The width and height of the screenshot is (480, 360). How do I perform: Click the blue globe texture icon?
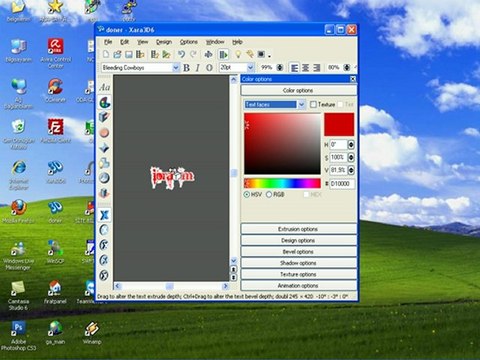tap(104, 178)
